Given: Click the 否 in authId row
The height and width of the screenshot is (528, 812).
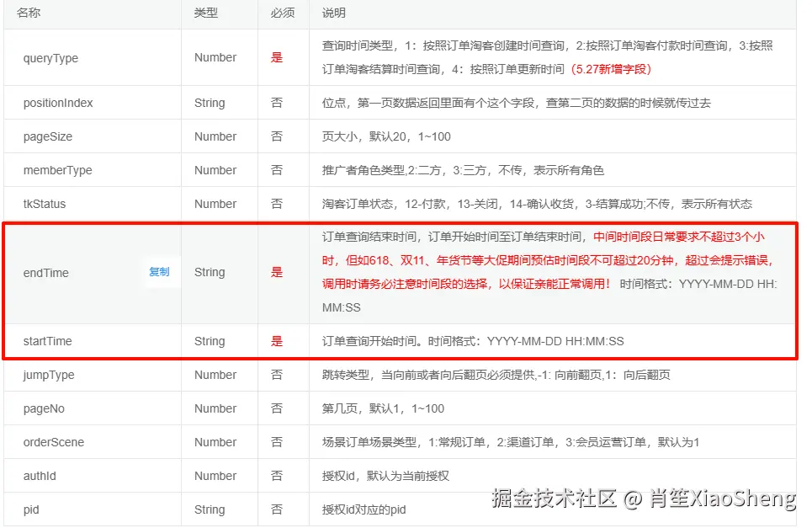Looking at the screenshot, I should 277,476.
